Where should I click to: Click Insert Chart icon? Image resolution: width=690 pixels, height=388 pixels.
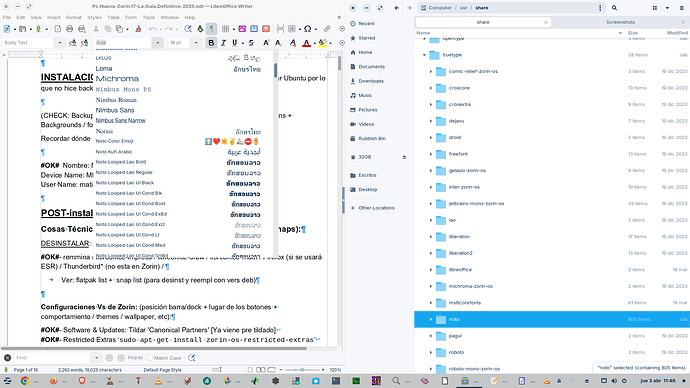(254, 29)
